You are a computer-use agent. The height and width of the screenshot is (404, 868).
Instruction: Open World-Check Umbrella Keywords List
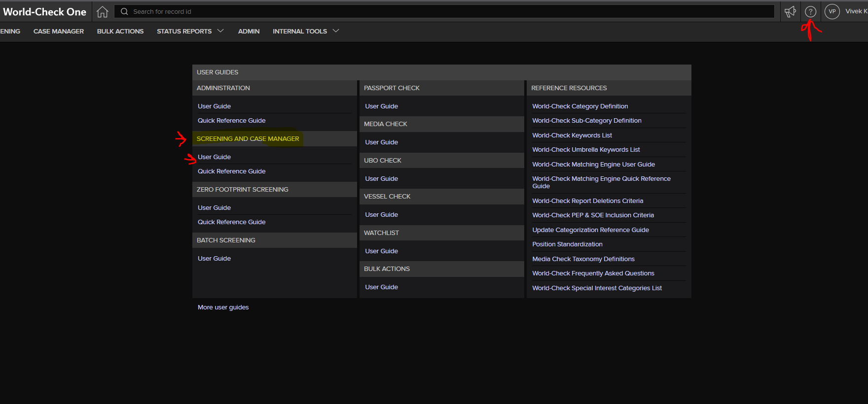[x=586, y=150]
